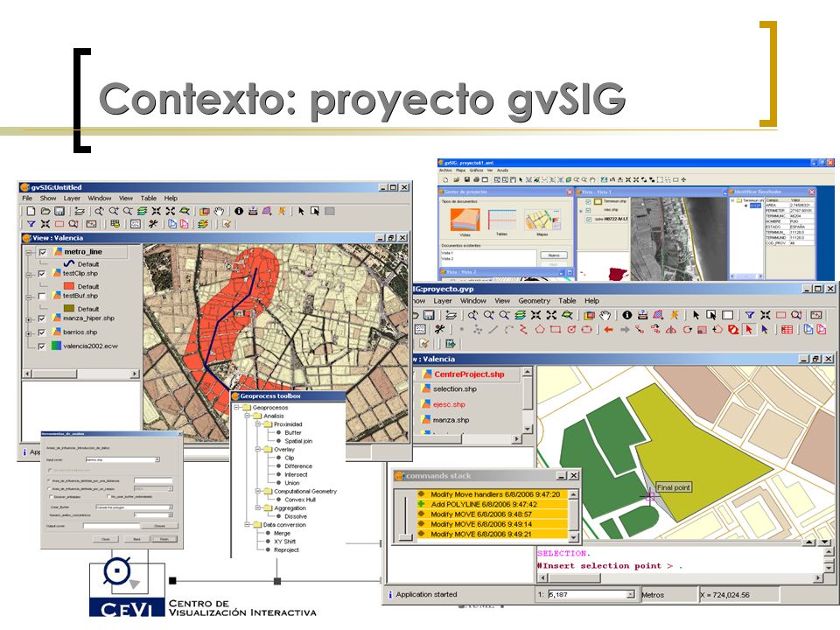Collapse the Overlay folder in toolbox

(257, 450)
